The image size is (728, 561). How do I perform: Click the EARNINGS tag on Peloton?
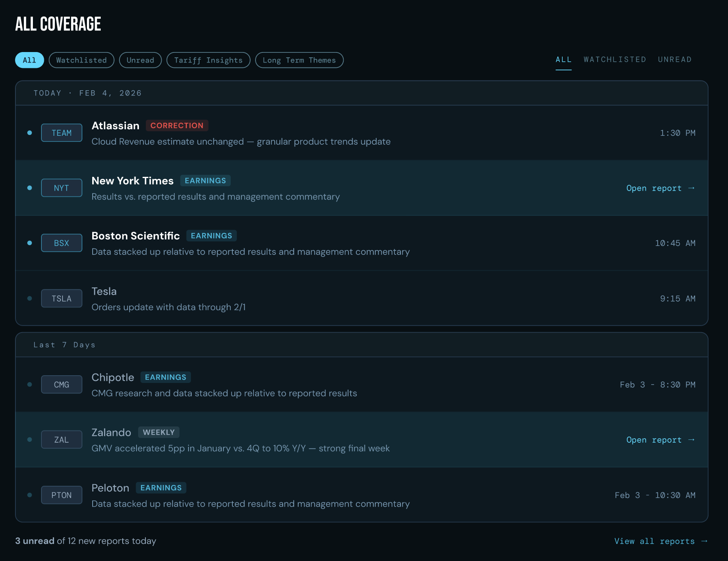coord(161,488)
